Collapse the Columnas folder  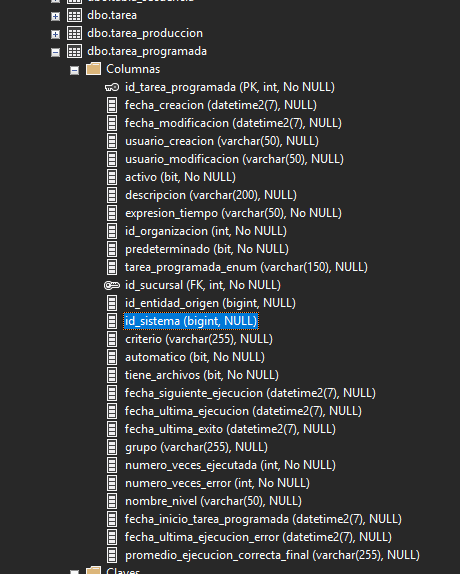[x=74, y=70]
